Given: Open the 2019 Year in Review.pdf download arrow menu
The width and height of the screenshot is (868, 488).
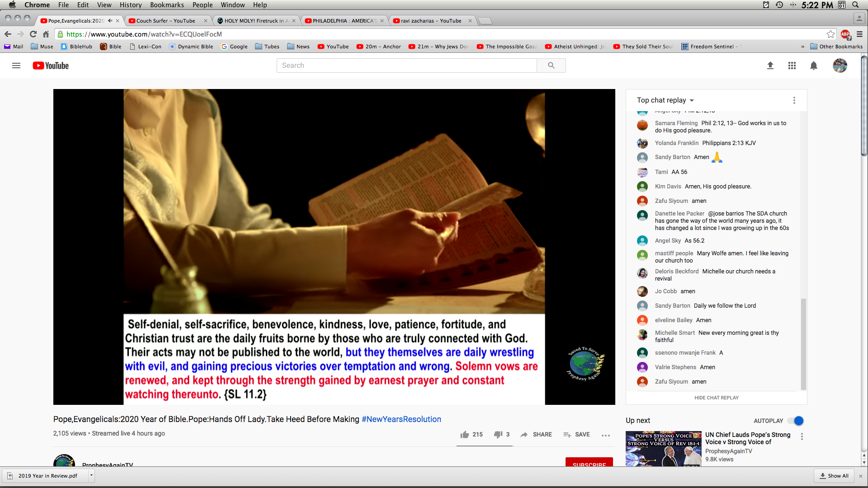Looking at the screenshot, I should (91, 475).
